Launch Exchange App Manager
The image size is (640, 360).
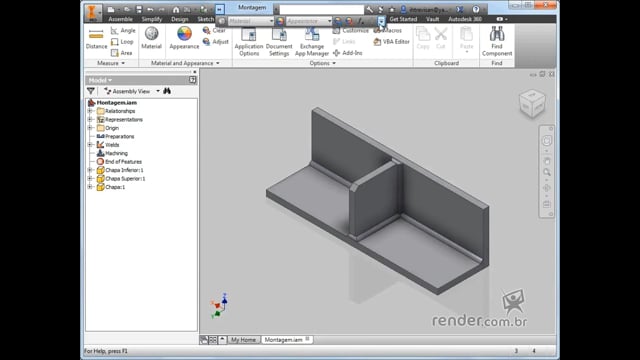pyautogui.click(x=312, y=42)
